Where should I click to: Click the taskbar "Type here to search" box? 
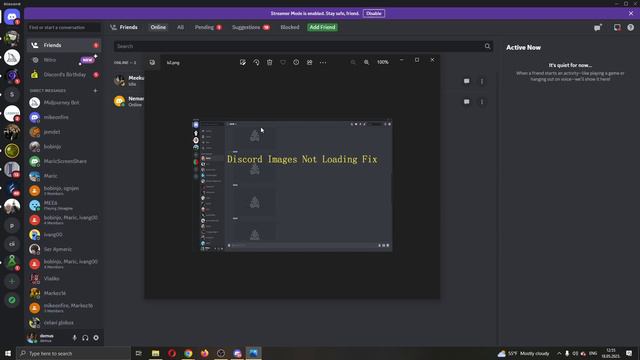(x=74, y=353)
